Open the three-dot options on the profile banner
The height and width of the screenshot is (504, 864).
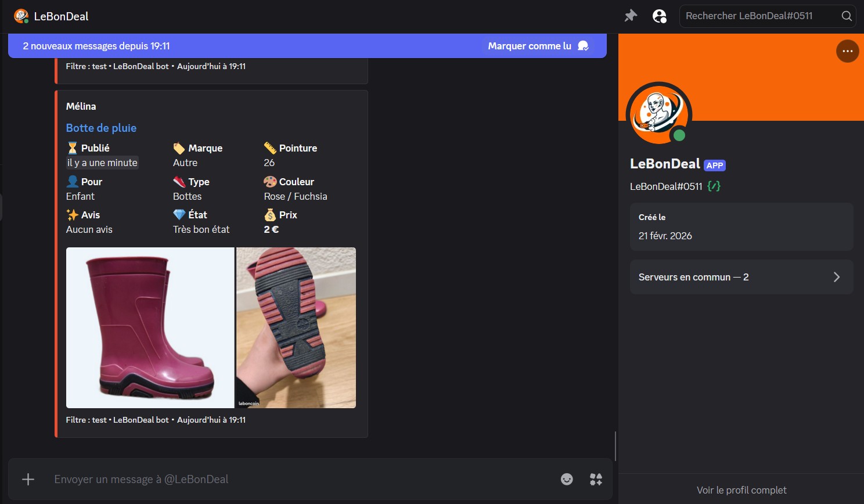(x=847, y=51)
